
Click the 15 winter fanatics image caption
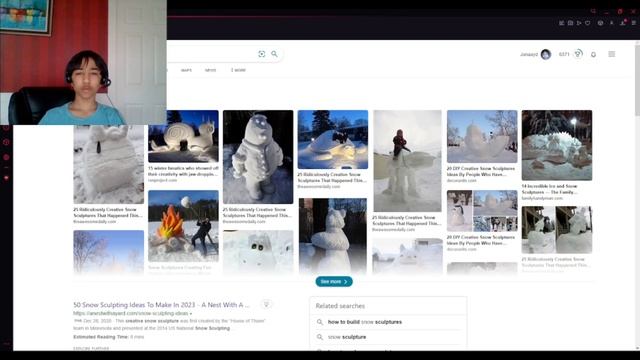coord(183,171)
